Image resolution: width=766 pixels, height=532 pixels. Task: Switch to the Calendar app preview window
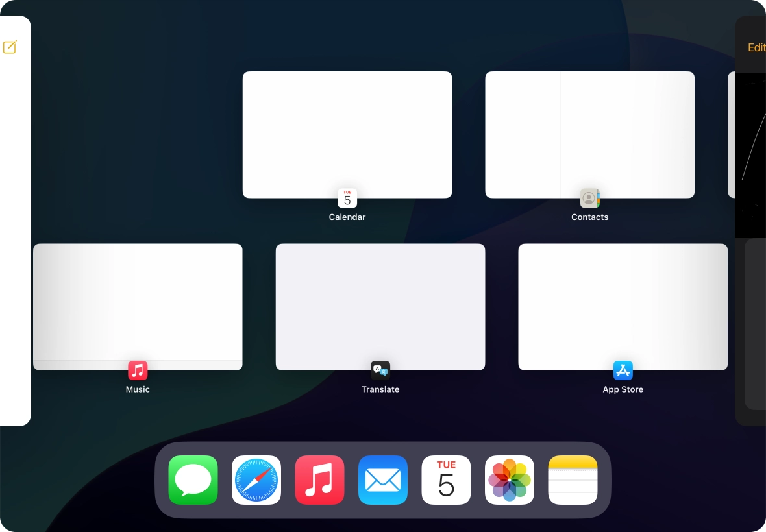[347, 134]
